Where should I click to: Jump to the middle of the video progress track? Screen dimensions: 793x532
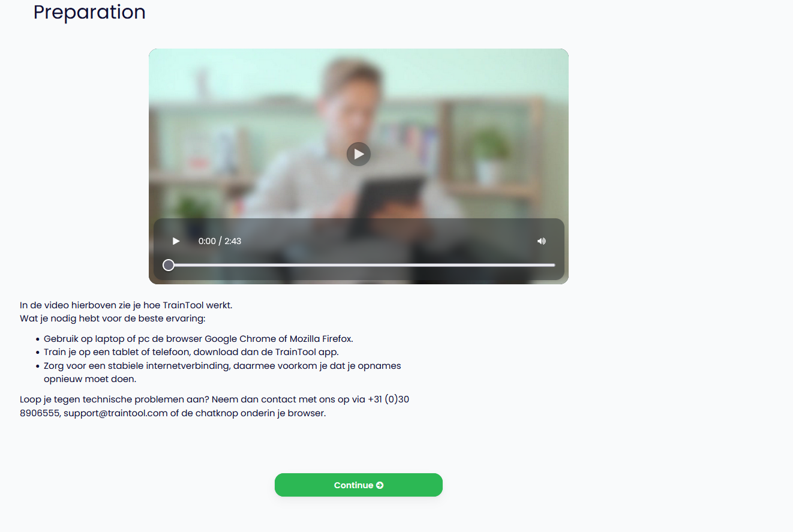point(362,265)
